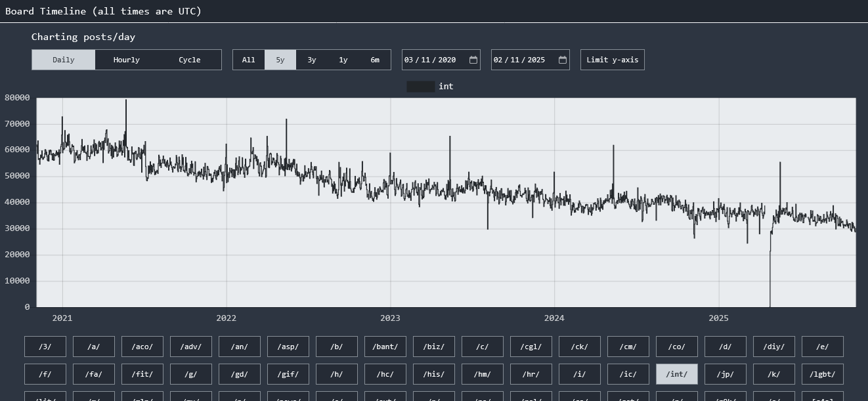Select the /adv/ board

(191, 347)
